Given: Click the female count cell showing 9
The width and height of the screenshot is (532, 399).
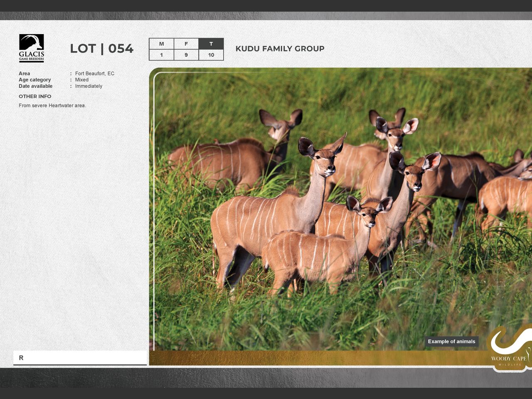Looking at the screenshot, I should 186,55.
